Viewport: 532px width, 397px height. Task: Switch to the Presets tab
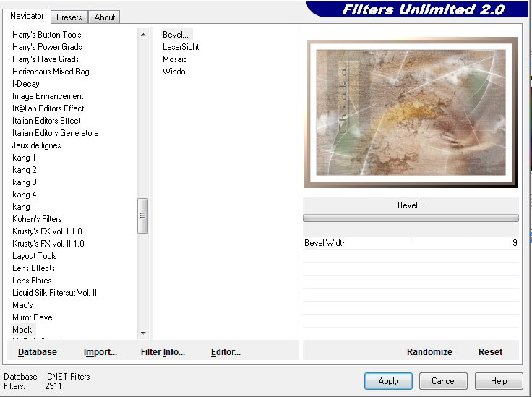(x=69, y=17)
